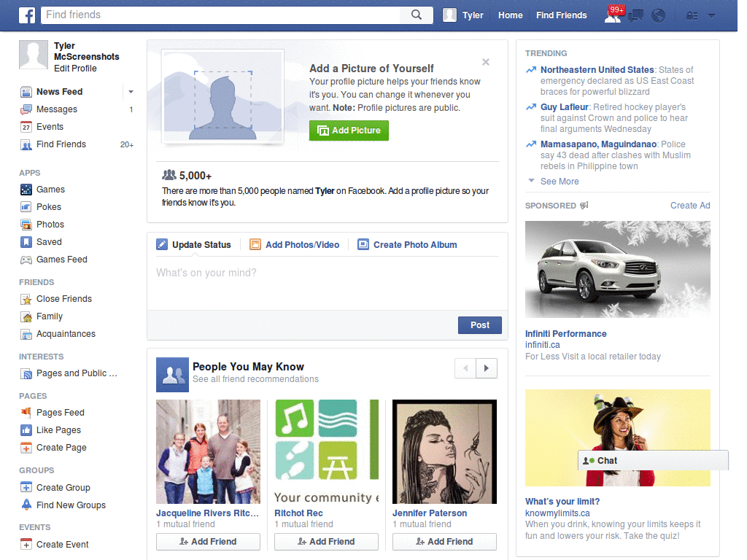Click the Post button
747x560 pixels.
coord(480,325)
